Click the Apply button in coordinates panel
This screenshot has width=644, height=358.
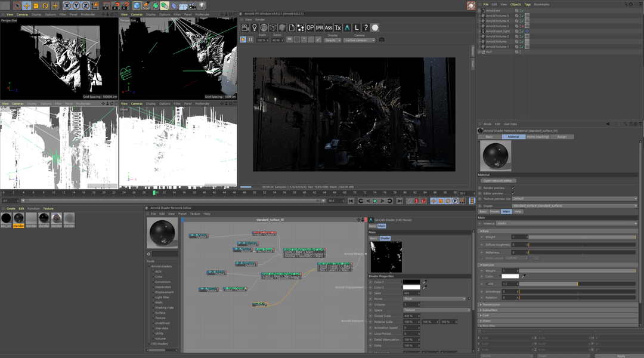(621, 356)
